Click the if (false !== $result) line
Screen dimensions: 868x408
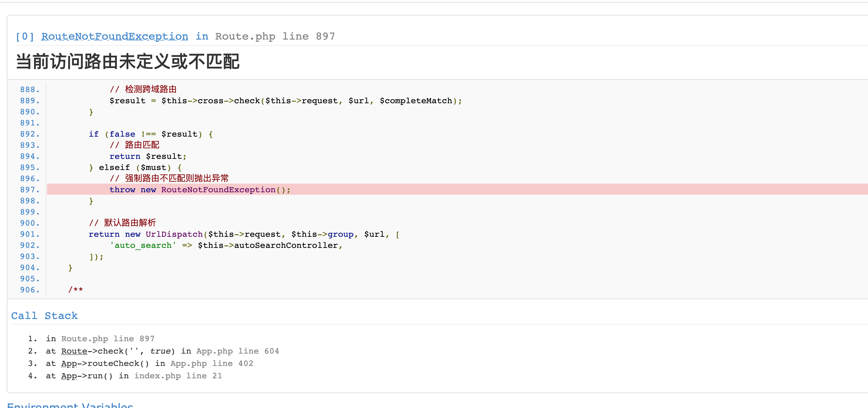coord(151,134)
